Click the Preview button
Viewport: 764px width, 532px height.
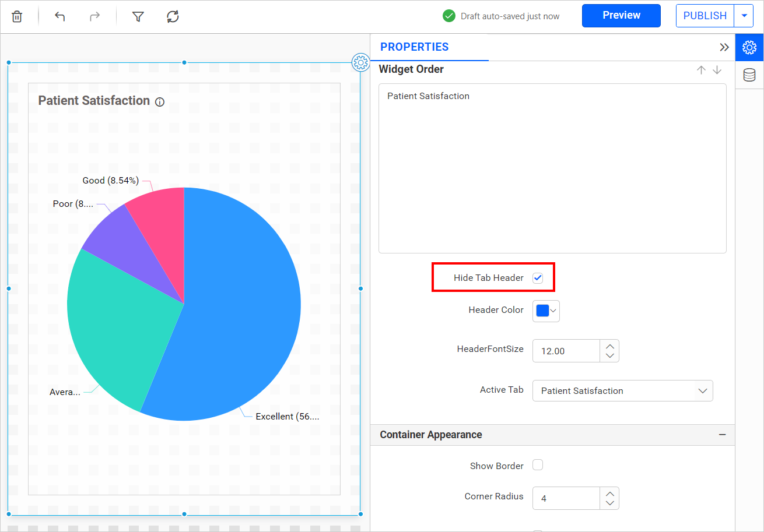click(621, 16)
